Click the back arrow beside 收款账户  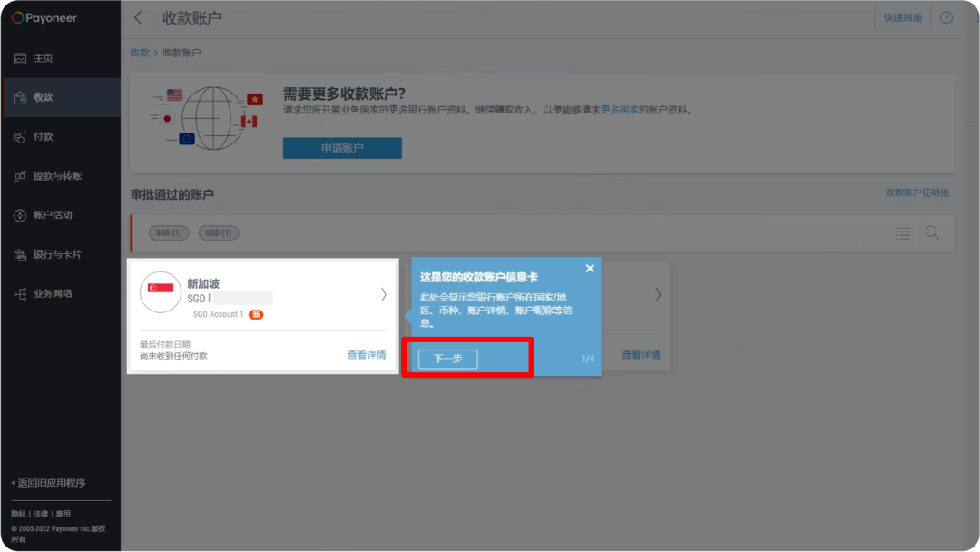coord(138,17)
